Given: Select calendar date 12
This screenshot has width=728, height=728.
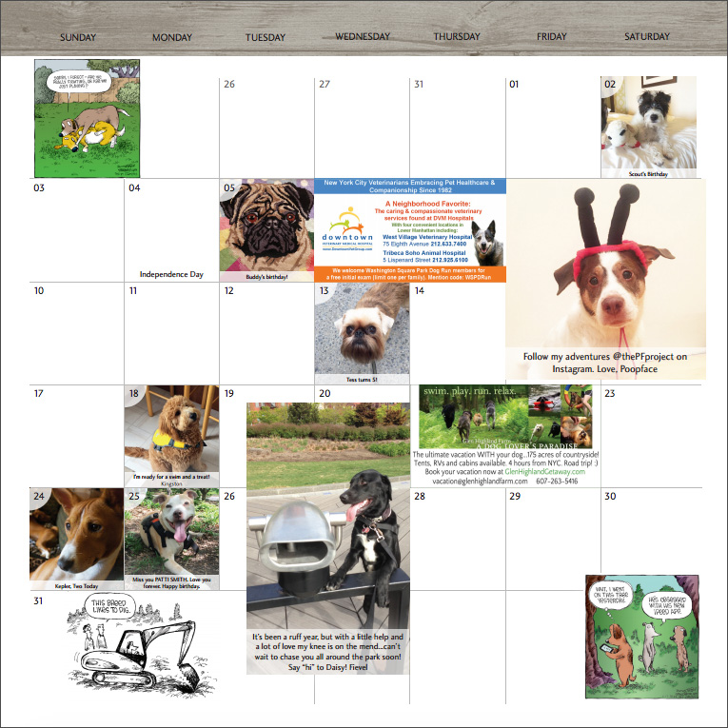Looking at the screenshot, I should (x=229, y=290).
